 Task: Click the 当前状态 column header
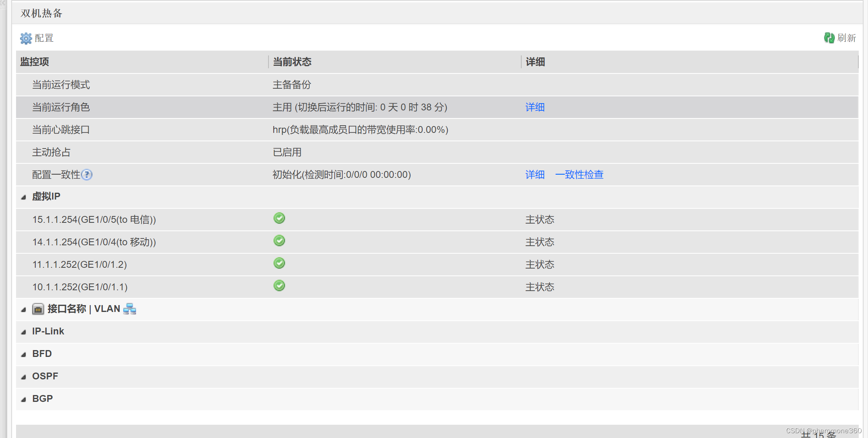292,62
